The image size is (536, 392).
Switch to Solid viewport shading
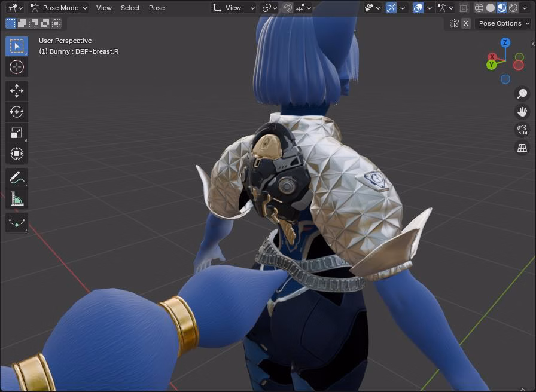490,8
